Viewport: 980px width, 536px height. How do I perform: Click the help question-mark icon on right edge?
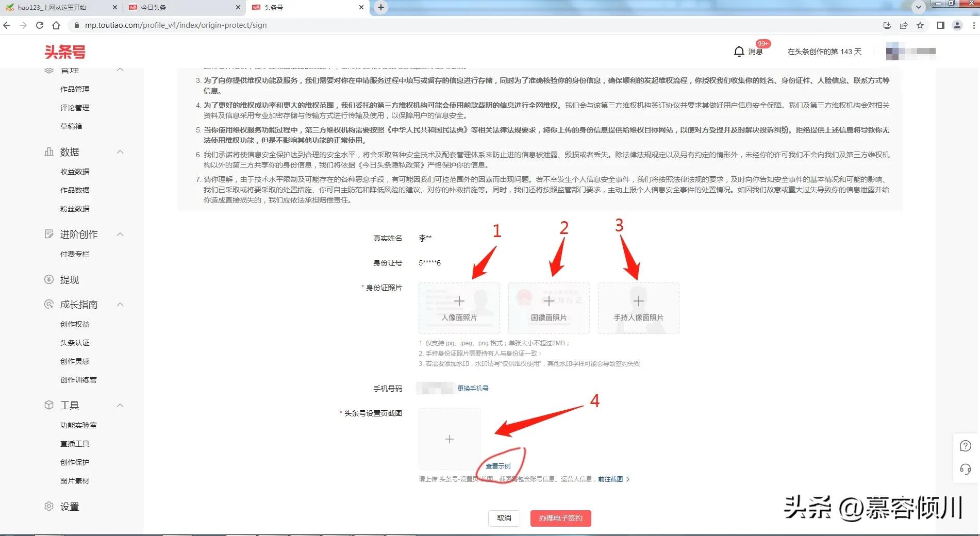pyautogui.click(x=965, y=446)
